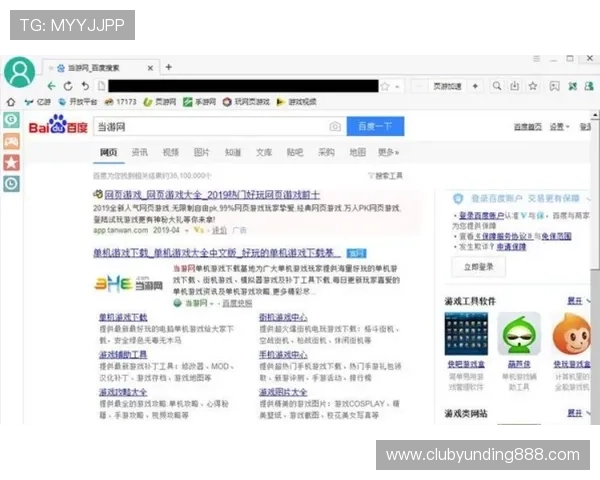Screen dimensions: 600x480
Task: Switch to the 地图 tab
Action: click(x=357, y=152)
